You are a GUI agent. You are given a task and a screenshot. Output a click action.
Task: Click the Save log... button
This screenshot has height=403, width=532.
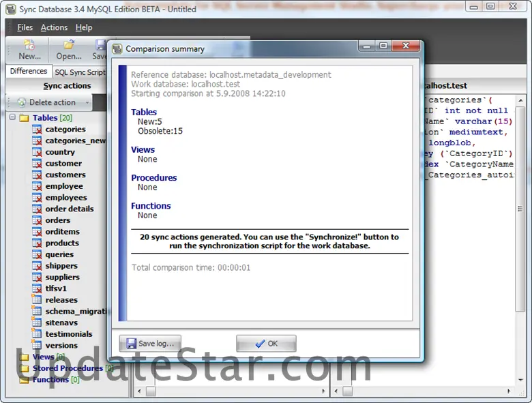[150, 343]
